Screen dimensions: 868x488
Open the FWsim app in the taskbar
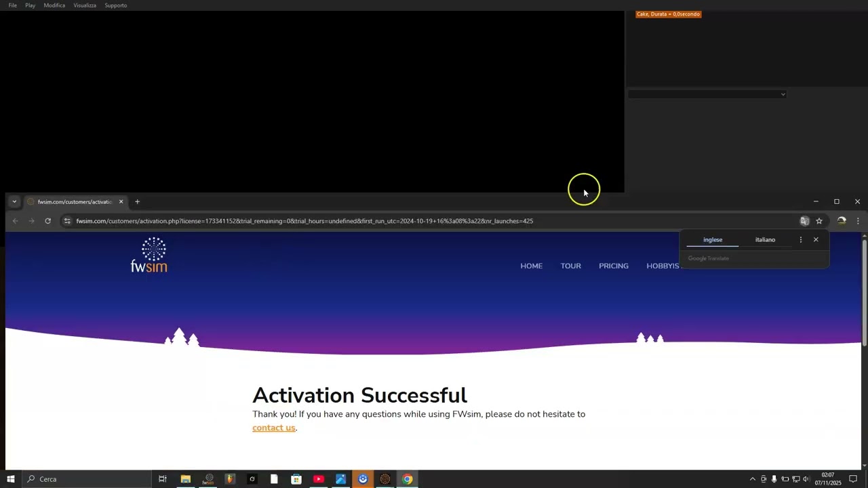tap(208, 479)
